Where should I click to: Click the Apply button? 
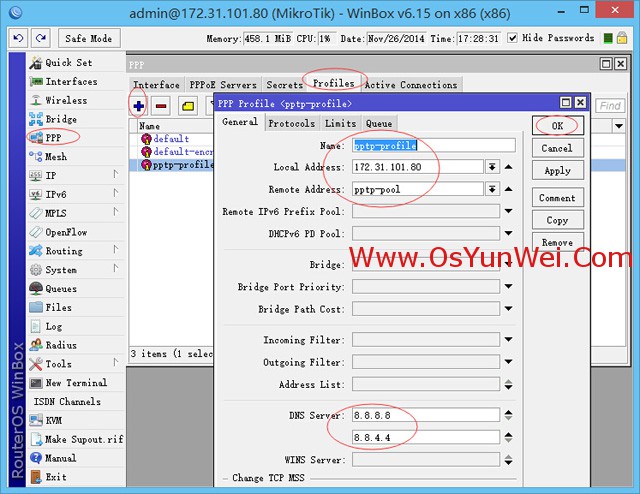(558, 171)
